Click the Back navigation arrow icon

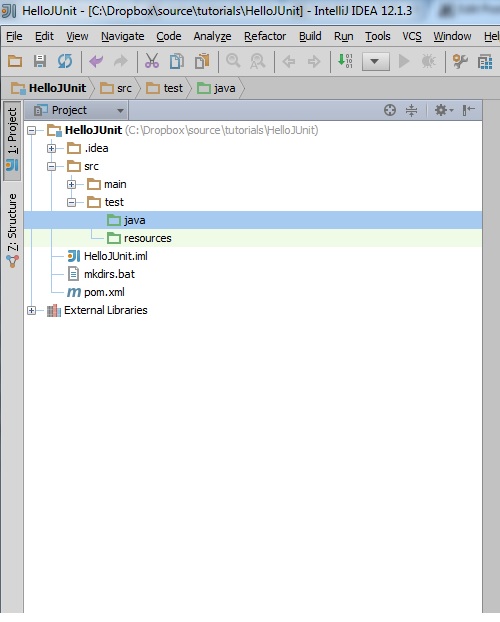[x=288, y=61]
